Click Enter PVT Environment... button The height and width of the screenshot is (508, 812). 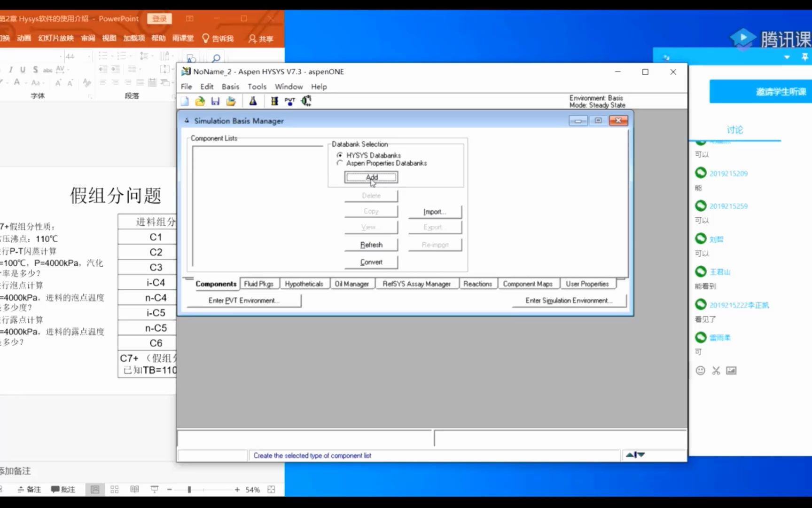[244, 300]
